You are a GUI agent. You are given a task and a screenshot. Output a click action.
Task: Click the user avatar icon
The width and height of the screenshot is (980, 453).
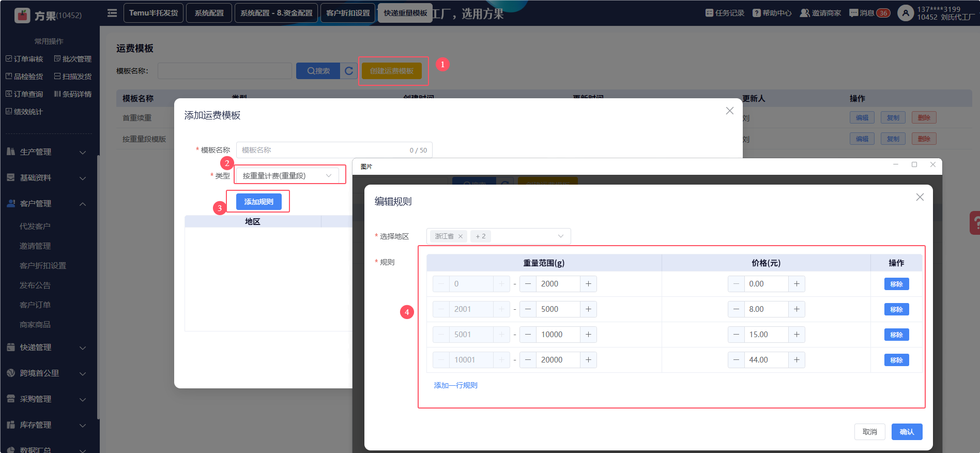(x=905, y=13)
